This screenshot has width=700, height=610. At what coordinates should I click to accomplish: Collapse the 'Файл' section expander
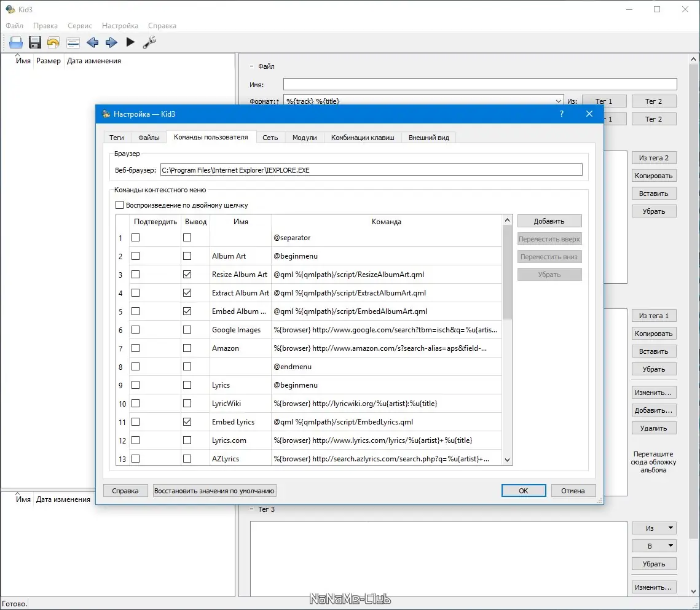[x=251, y=66]
